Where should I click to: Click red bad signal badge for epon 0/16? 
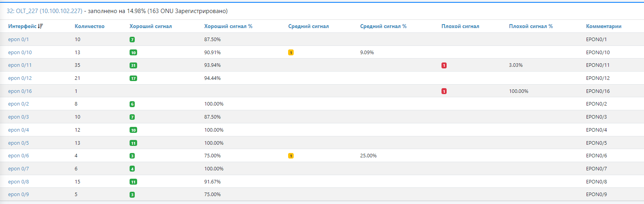(444, 91)
